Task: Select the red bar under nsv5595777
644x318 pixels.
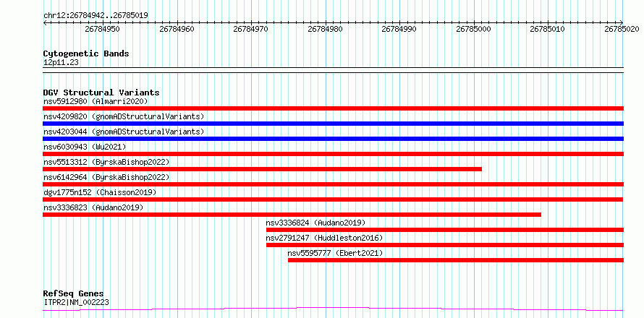Action: [456, 260]
